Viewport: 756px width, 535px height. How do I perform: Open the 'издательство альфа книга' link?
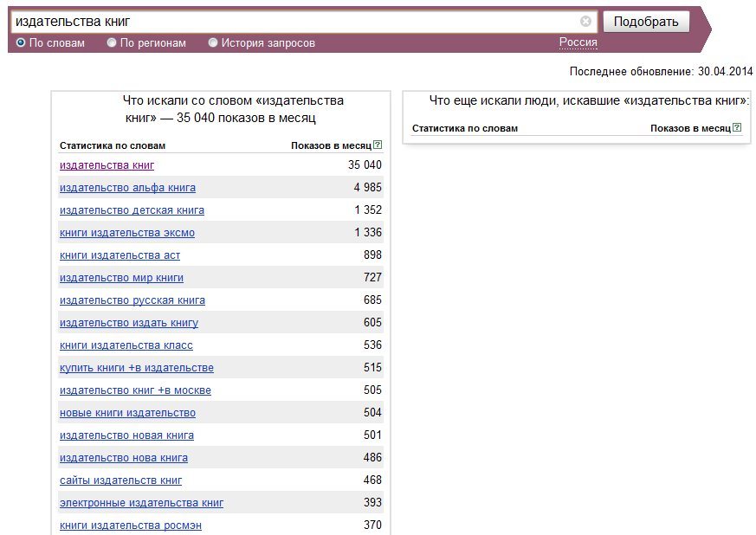tap(128, 188)
